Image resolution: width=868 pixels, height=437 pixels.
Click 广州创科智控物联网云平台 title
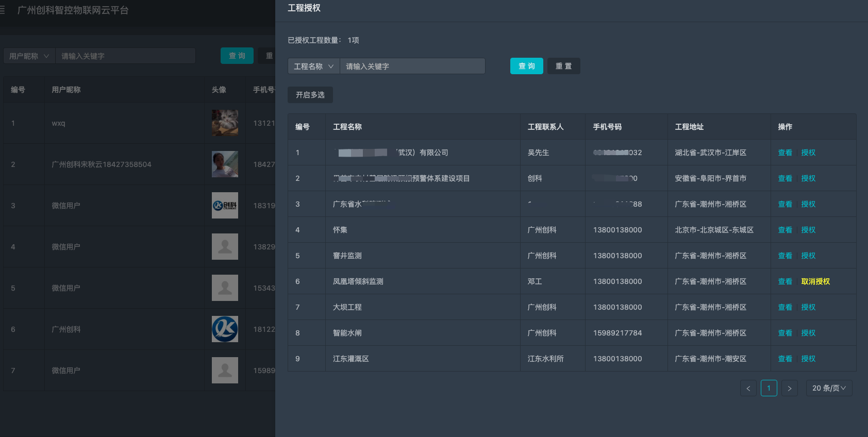pyautogui.click(x=73, y=10)
